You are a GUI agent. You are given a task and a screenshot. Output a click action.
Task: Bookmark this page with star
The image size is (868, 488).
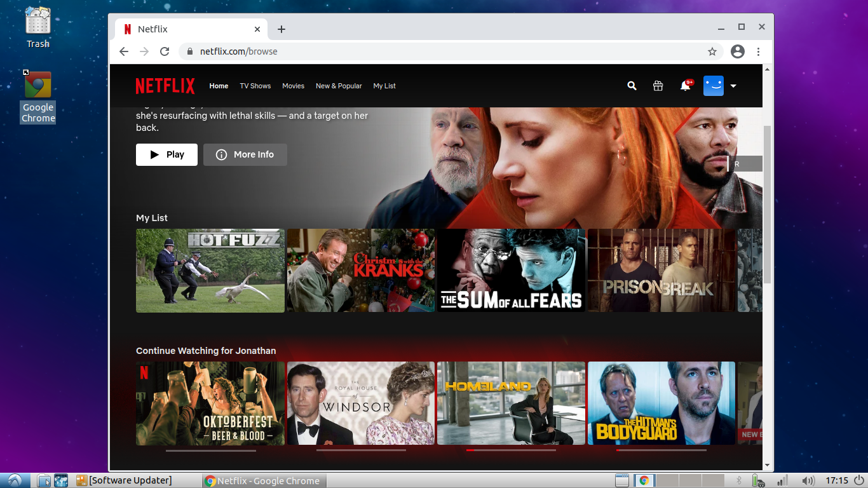[x=712, y=51]
